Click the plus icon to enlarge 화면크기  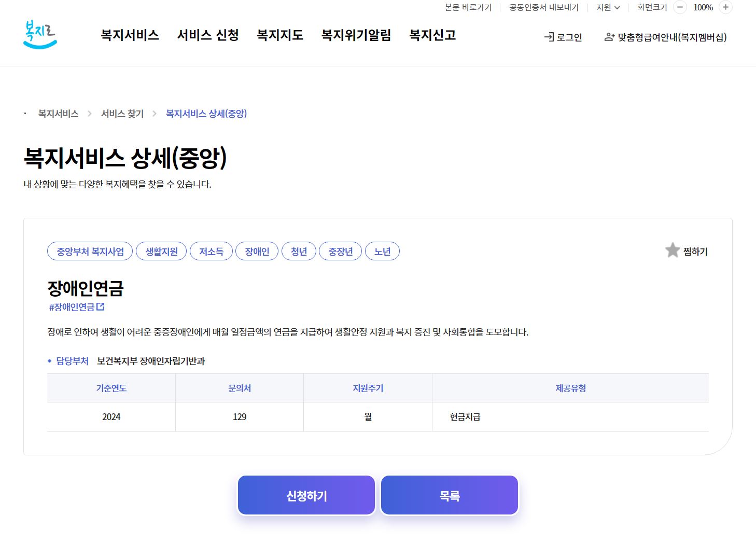[725, 8]
